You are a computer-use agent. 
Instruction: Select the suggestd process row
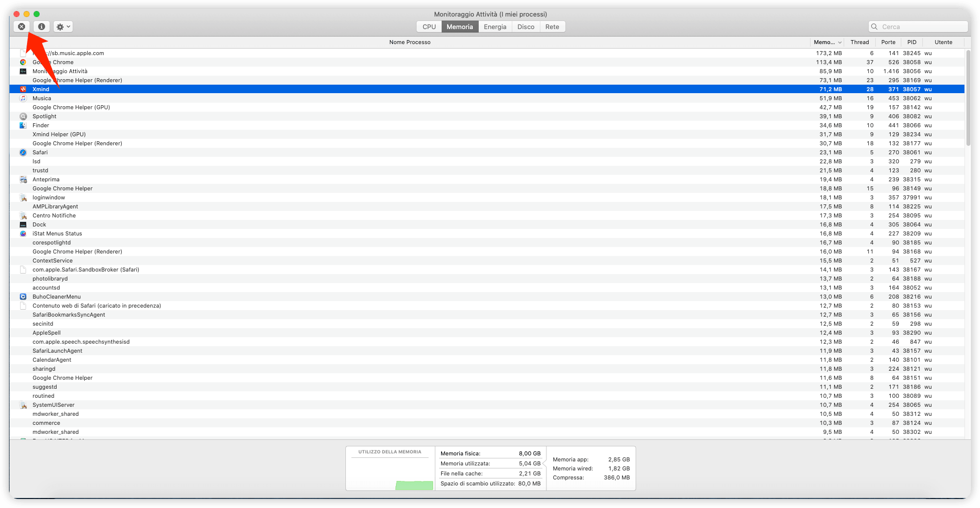[x=487, y=387]
